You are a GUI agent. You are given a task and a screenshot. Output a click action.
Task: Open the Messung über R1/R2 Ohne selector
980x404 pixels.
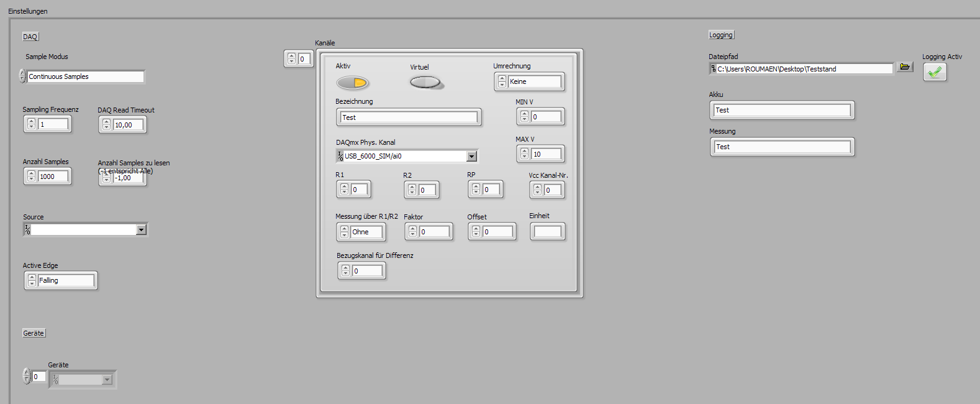366,232
